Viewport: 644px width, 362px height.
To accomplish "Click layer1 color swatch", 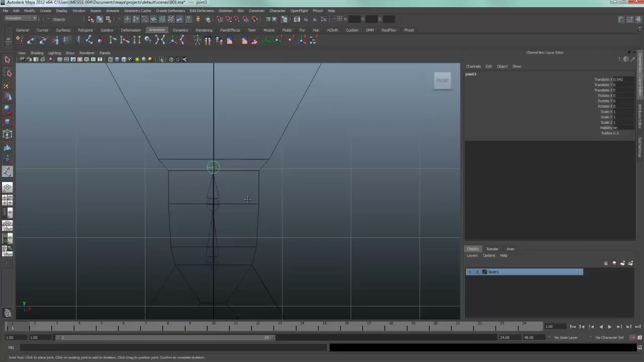I will [485, 272].
